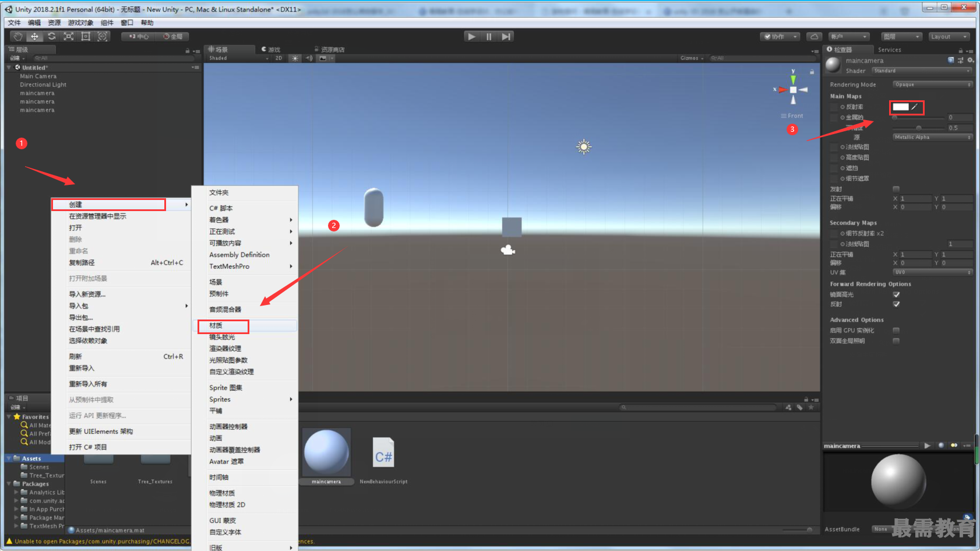Choose 导入新资源 in context menu
This screenshot has height=551, width=980.
(x=121, y=294)
